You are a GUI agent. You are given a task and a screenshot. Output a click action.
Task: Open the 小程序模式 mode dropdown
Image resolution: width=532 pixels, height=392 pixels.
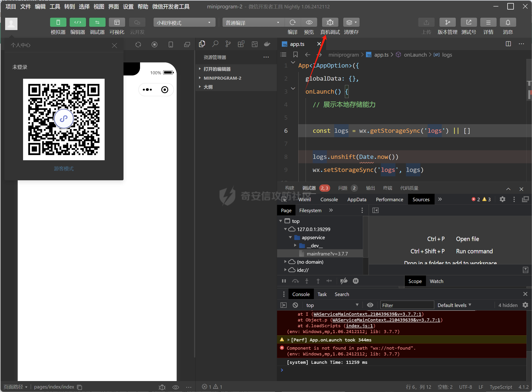coord(184,23)
